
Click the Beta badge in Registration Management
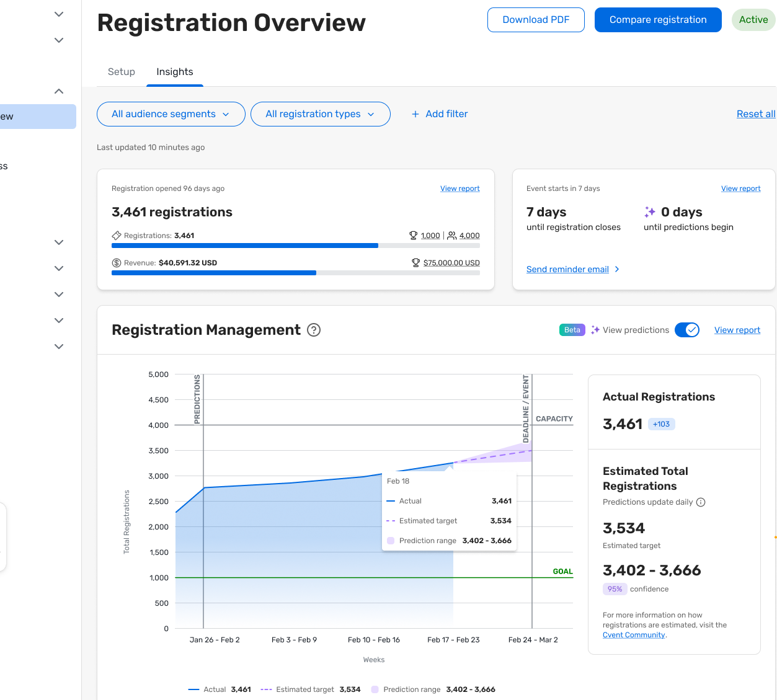(x=572, y=330)
